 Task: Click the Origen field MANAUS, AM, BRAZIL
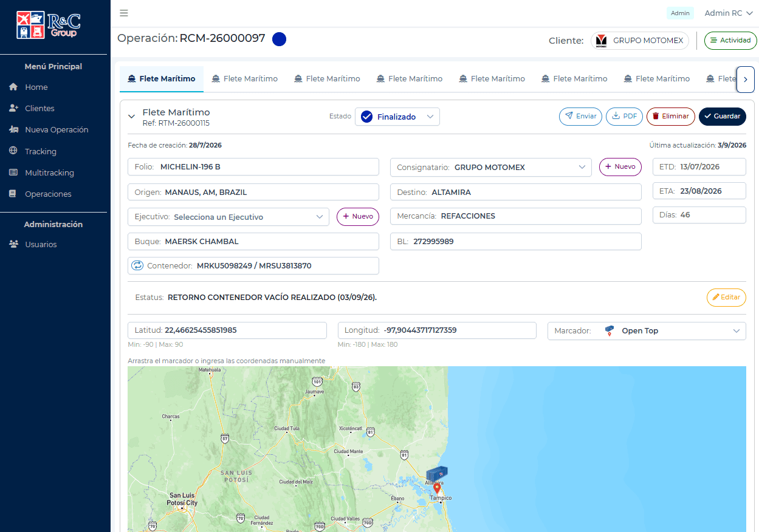[253, 192]
